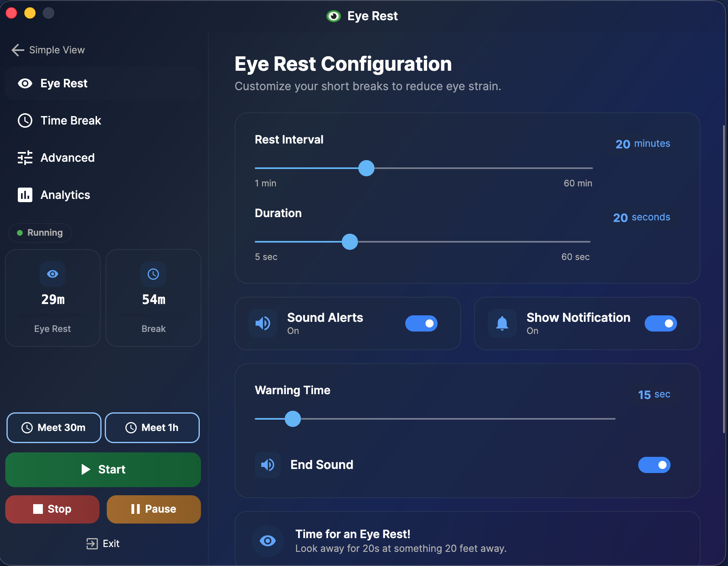This screenshot has width=728, height=566.
Task: Click the eye icon beside Time for an Eye Rest
Action: pos(268,541)
